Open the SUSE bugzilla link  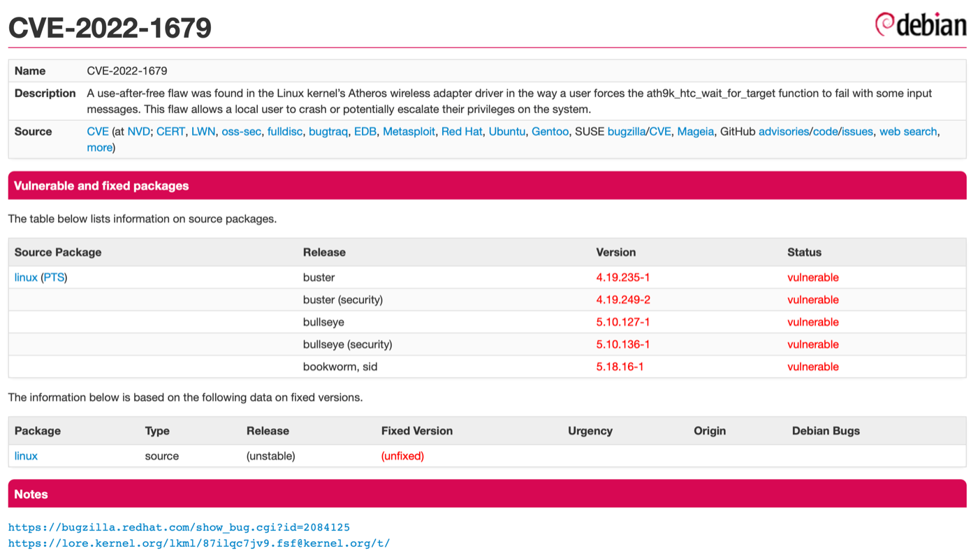(627, 131)
